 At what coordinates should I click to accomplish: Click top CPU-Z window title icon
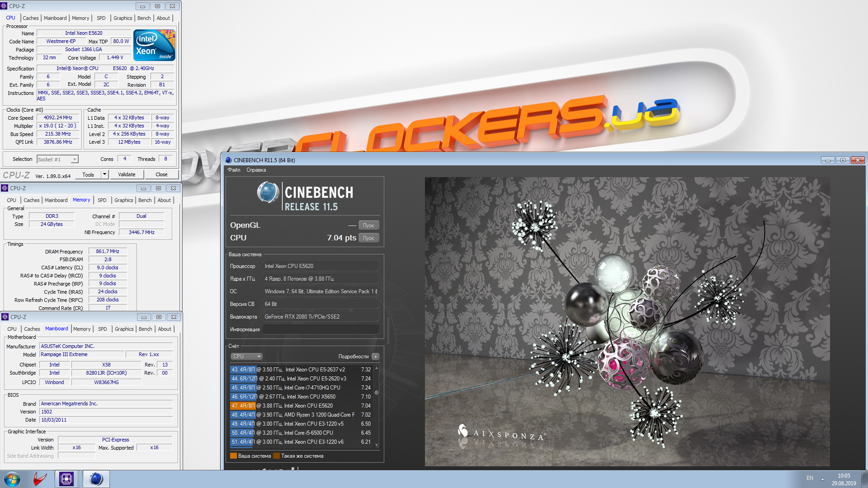click(4, 6)
